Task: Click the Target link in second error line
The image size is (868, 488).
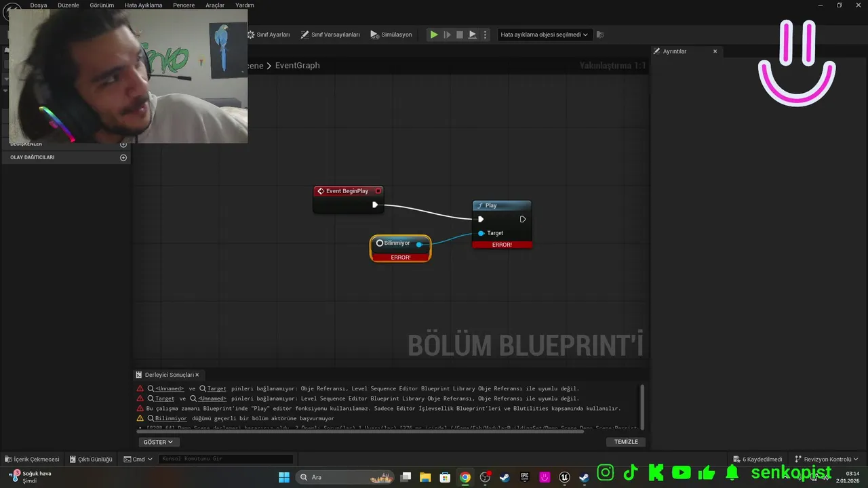Action: [165, 399]
